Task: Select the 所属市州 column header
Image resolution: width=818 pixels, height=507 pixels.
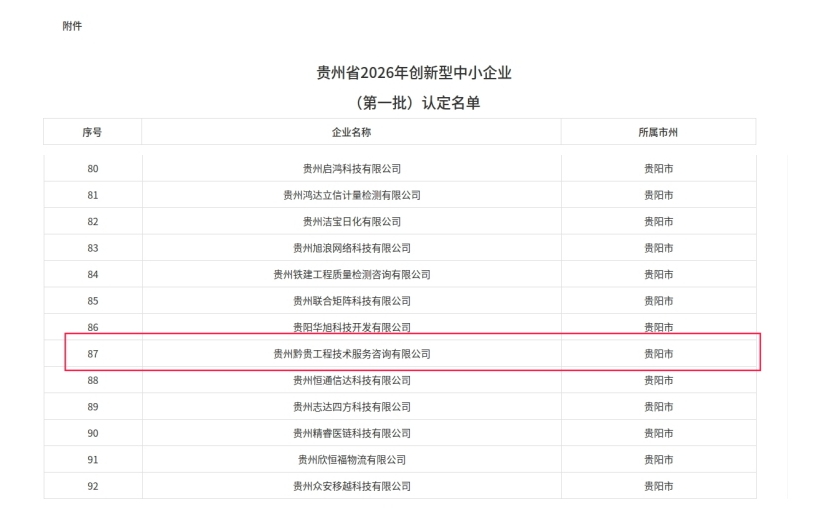Action: (x=658, y=132)
